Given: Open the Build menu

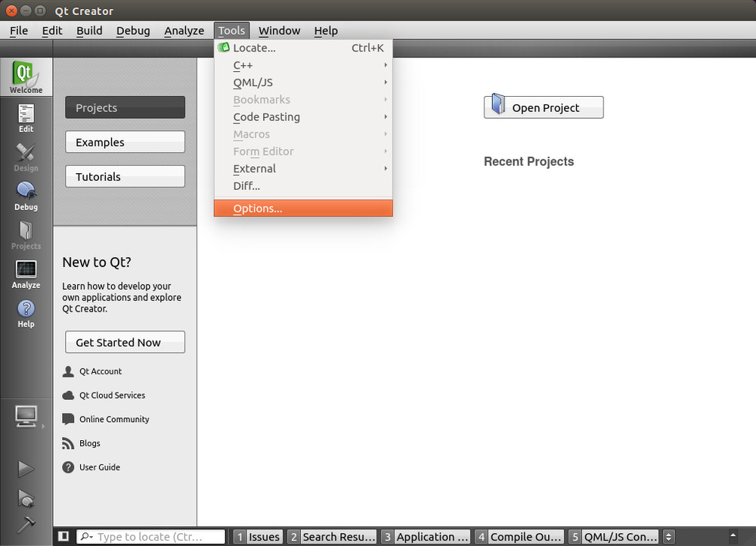Looking at the screenshot, I should pos(89,30).
